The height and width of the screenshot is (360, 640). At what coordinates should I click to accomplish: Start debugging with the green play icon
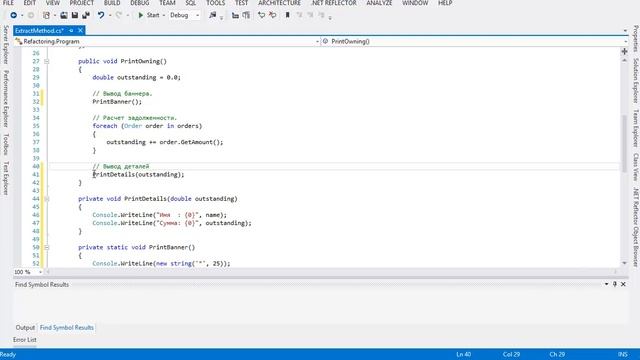pyautogui.click(x=141, y=15)
